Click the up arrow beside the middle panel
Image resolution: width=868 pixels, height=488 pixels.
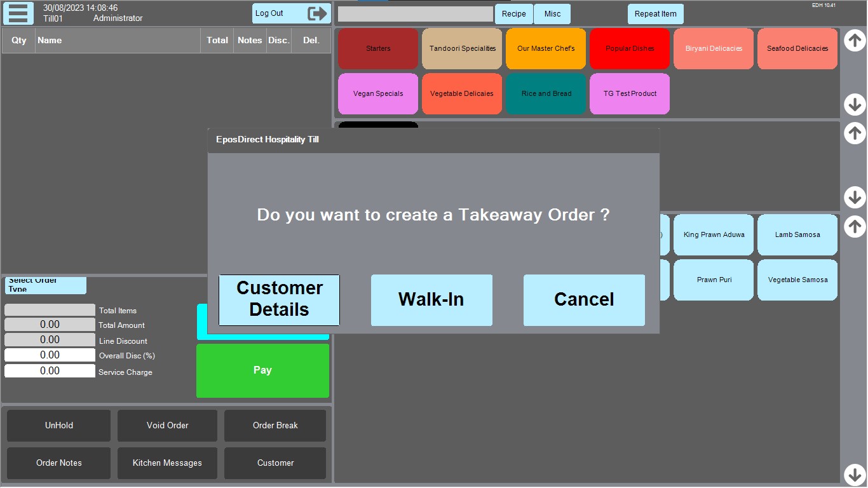click(x=855, y=133)
